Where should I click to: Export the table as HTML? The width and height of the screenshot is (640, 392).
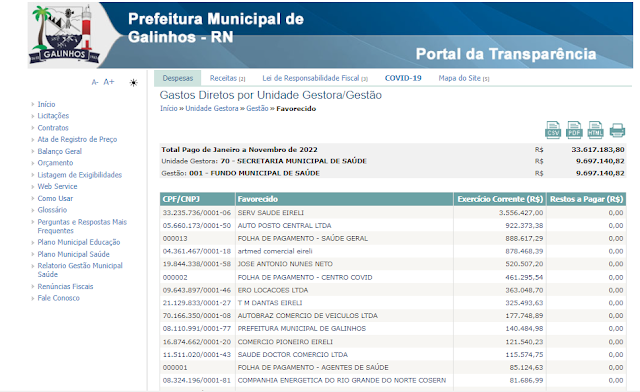click(595, 130)
